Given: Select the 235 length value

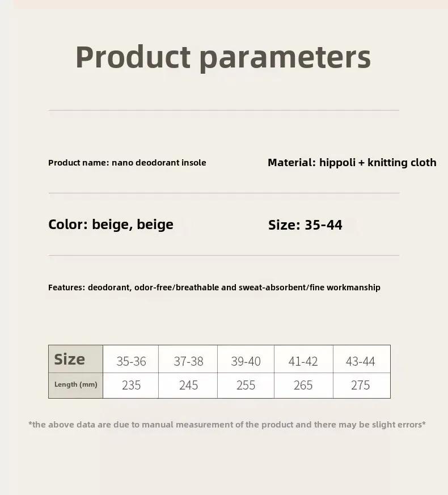Looking at the screenshot, I should click(x=130, y=386).
